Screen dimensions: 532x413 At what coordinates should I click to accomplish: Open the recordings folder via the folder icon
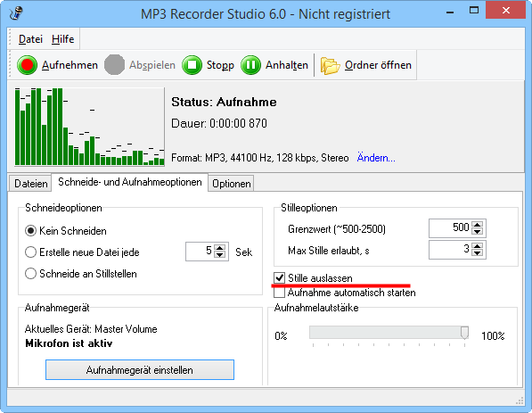point(330,65)
